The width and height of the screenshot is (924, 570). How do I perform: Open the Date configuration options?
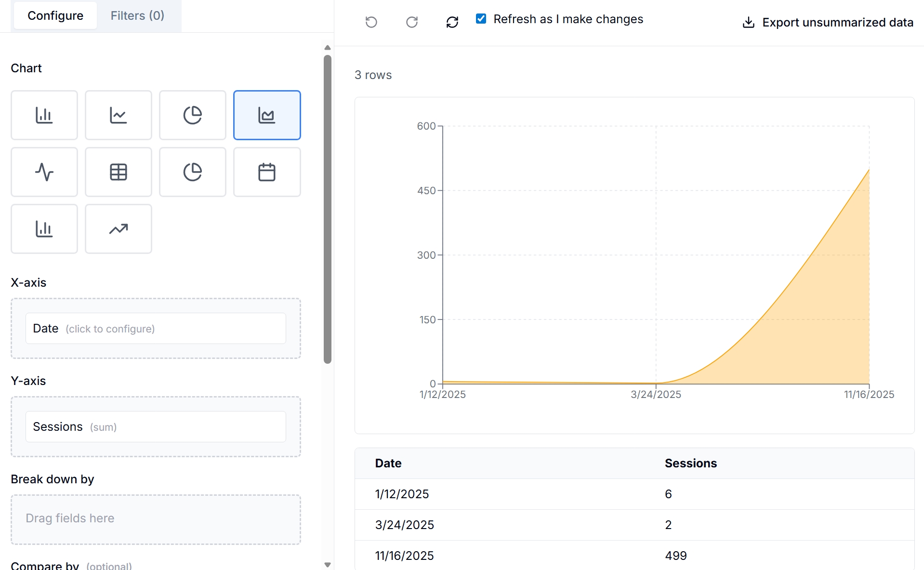click(155, 329)
